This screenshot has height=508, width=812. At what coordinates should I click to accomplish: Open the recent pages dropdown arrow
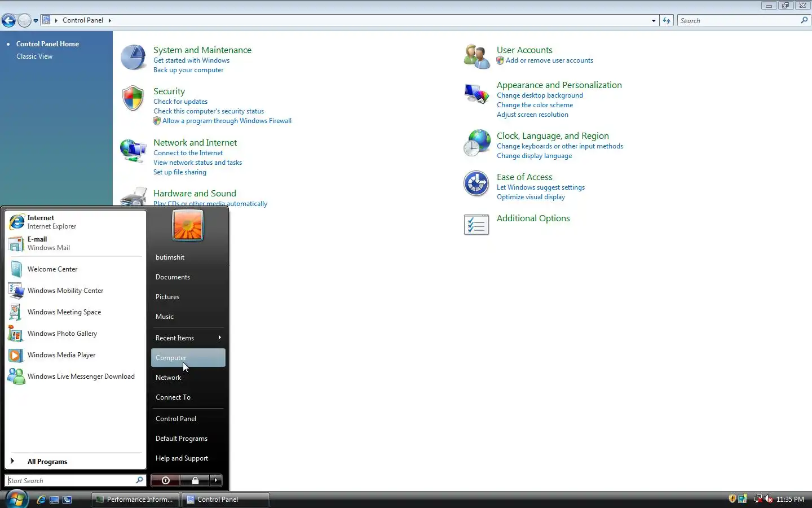(x=36, y=20)
